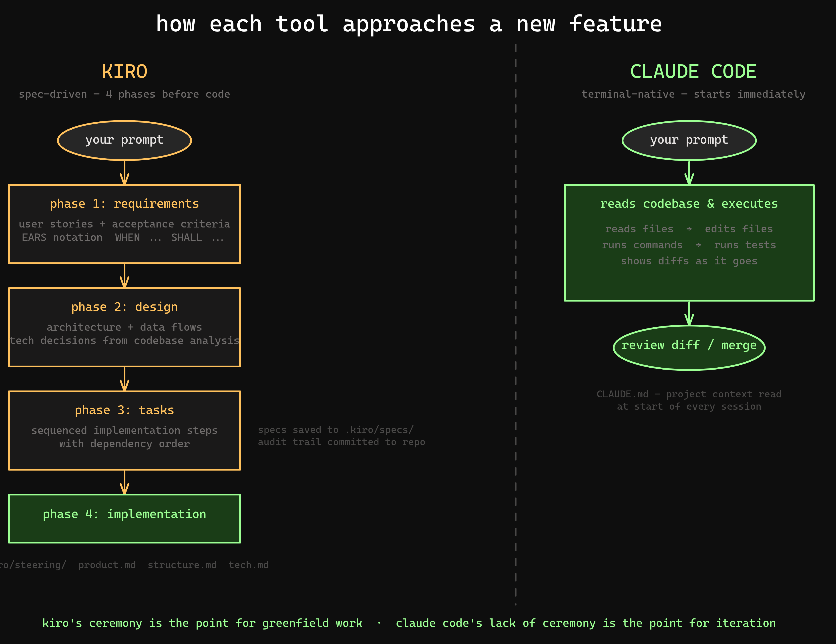Click the 'spec-driven — 4 phases before code' subtitle
Screen dimensions: 836x644
pyautogui.click(x=125, y=94)
